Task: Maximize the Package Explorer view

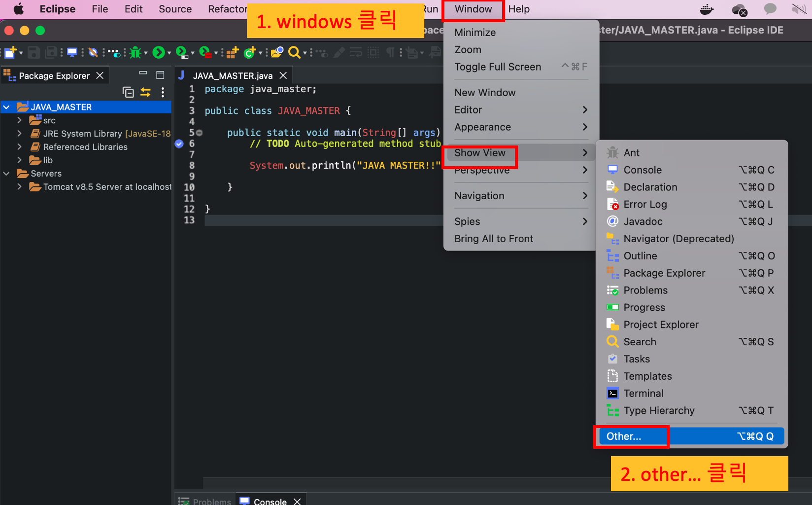Action: [160, 75]
